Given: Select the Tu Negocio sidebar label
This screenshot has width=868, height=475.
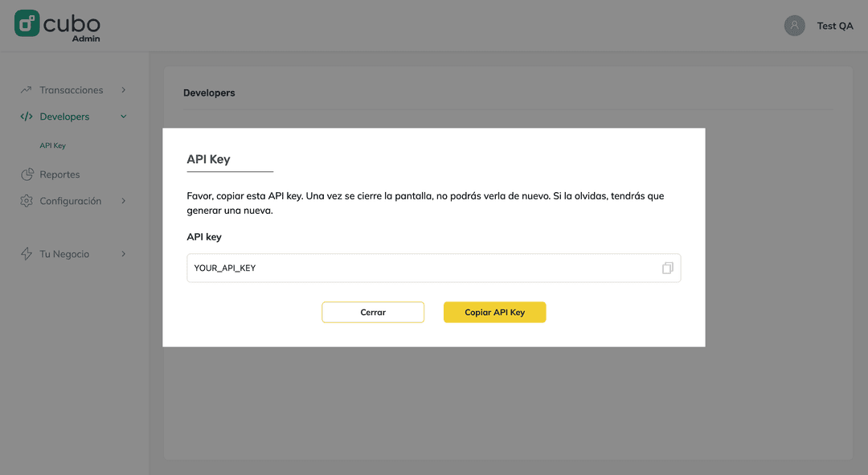Looking at the screenshot, I should tap(64, 254).
